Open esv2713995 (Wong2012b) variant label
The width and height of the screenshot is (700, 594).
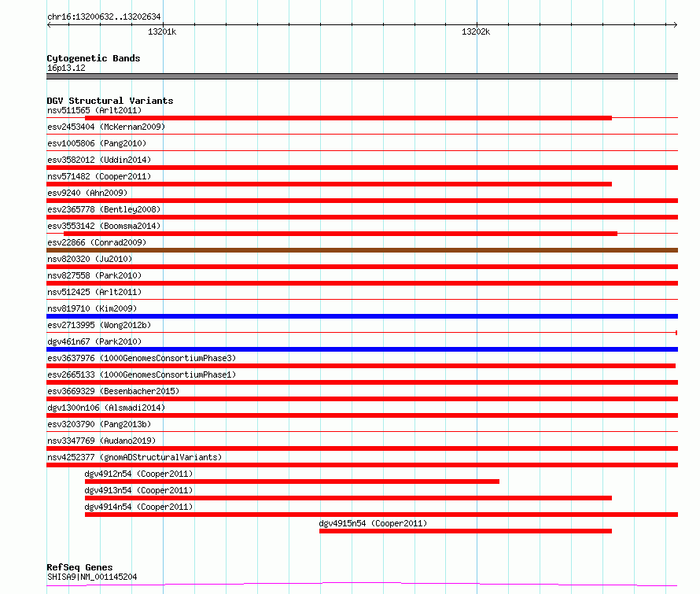[x=99, y=325]
